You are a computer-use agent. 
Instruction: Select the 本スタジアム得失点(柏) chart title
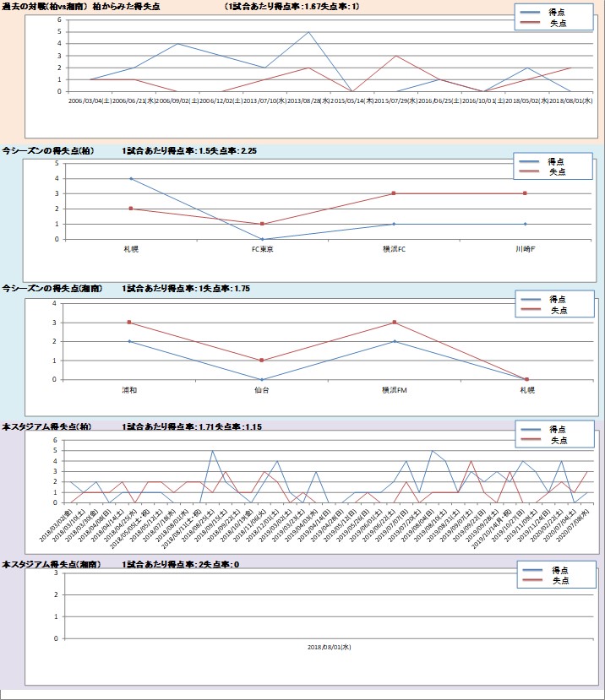pyautogui.click(x=47, y=427)
